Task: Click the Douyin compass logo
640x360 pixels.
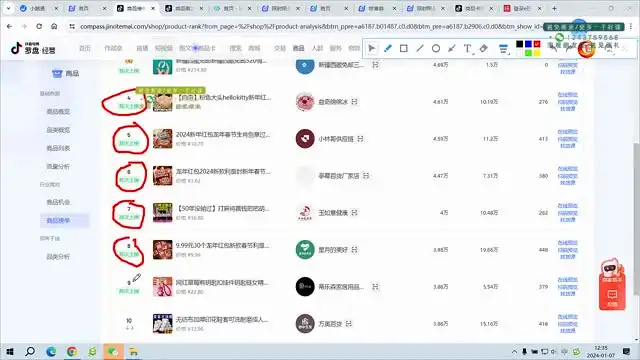Action: pyautogui.click(x=33, y=48)
